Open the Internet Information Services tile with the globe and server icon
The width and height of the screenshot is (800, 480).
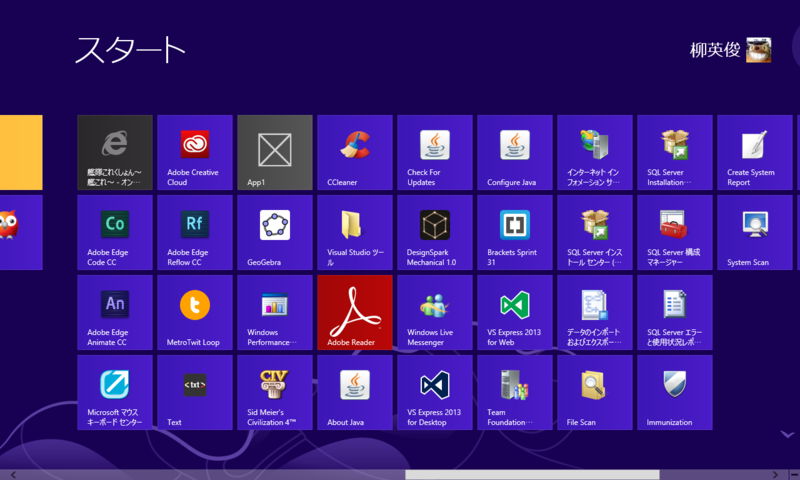[595, 153]
